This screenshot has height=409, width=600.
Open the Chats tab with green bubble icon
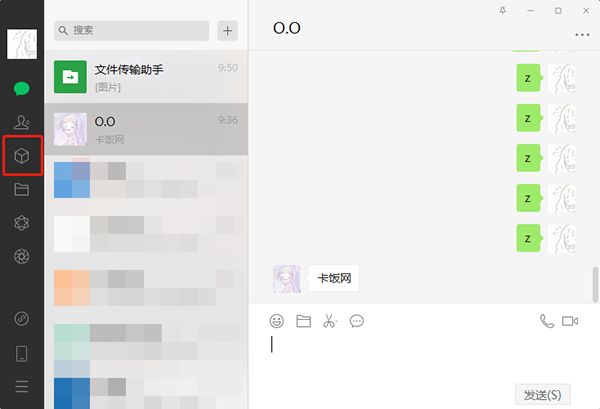21,88
